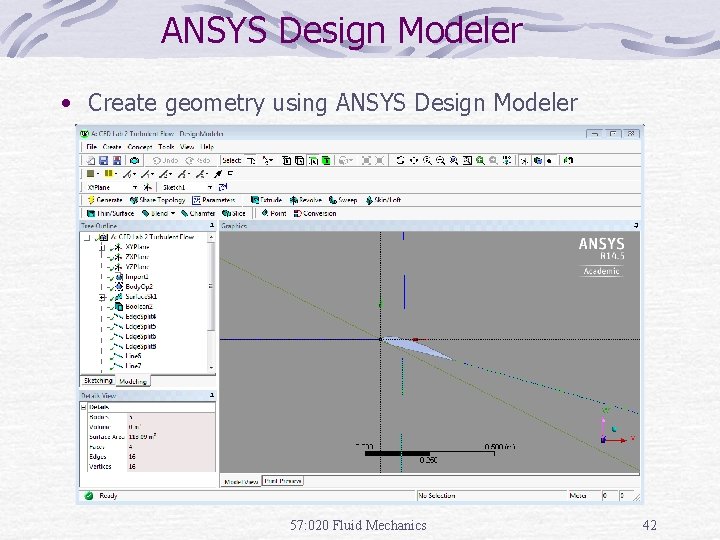Toggle vertex selection filter in Select toolbar
720x540 pixels.
(x=287, y=160)
